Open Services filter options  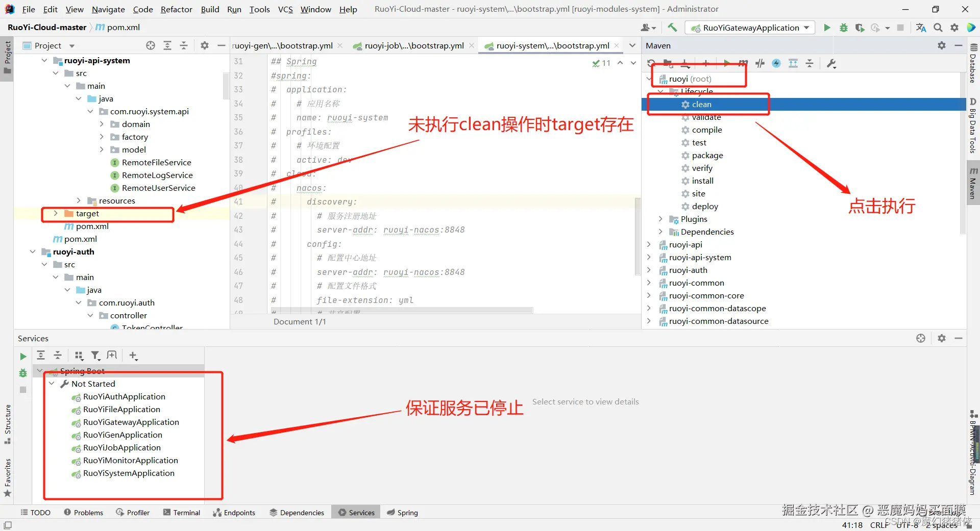(95, 356)
